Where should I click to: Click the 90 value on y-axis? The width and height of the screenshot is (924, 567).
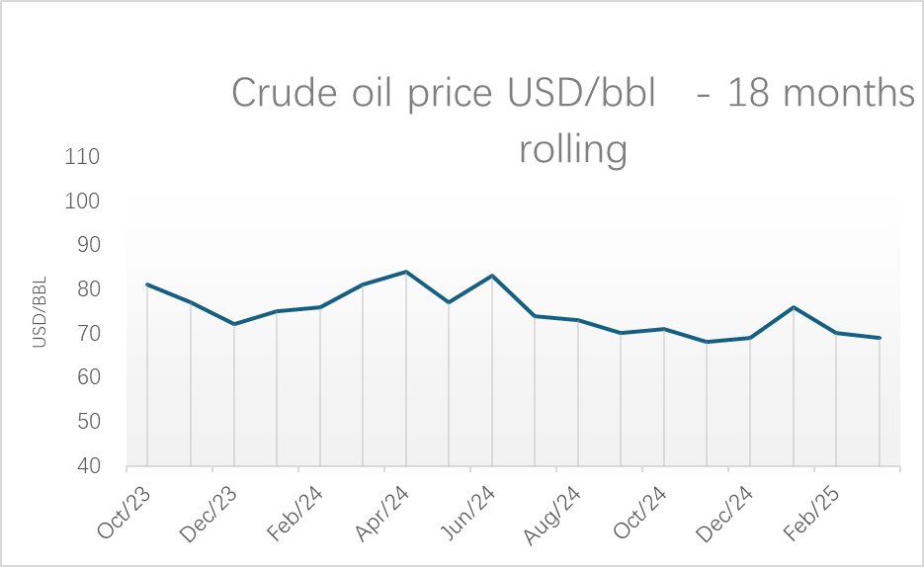tap(88, 245)
